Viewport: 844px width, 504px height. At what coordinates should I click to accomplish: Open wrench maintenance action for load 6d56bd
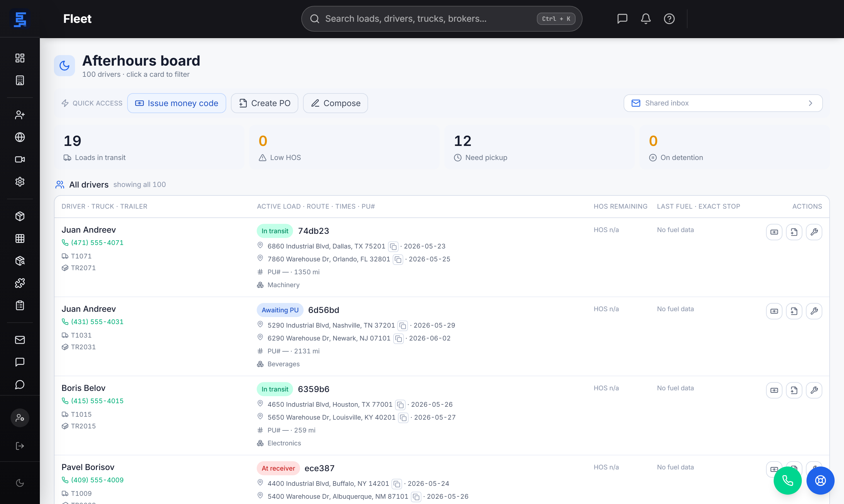[x=814, y=311]
